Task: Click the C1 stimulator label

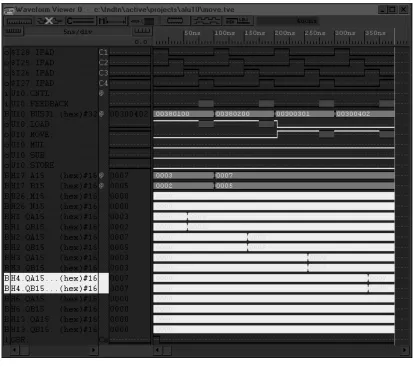Action: click(x=103, y=52)
